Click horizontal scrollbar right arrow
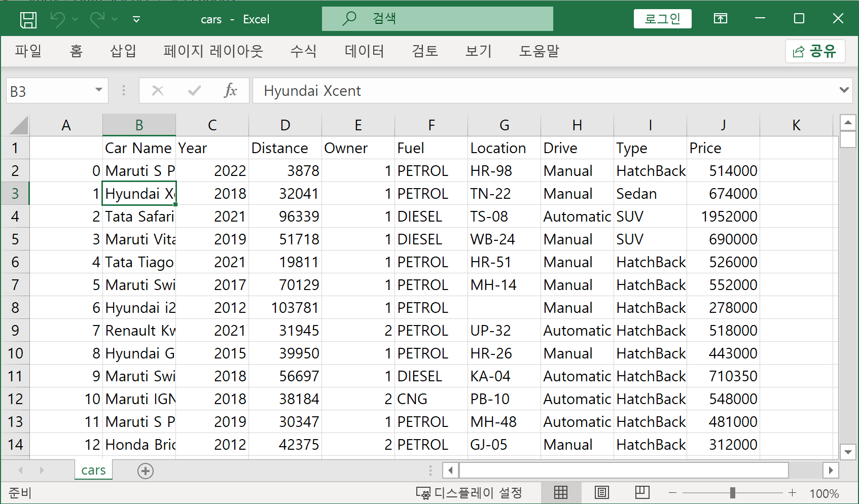 coord(830,471)
